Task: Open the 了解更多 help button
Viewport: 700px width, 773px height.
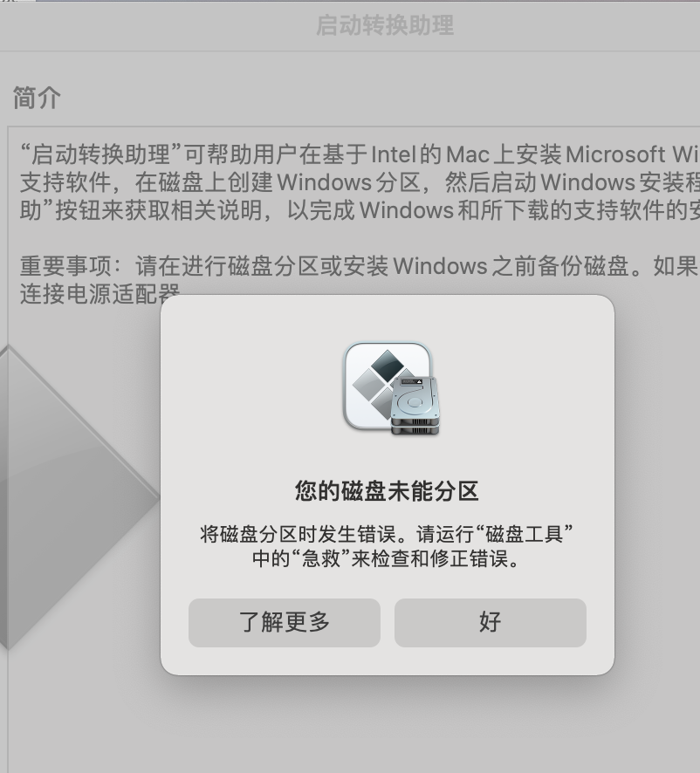Action: [x=285, y=623]
